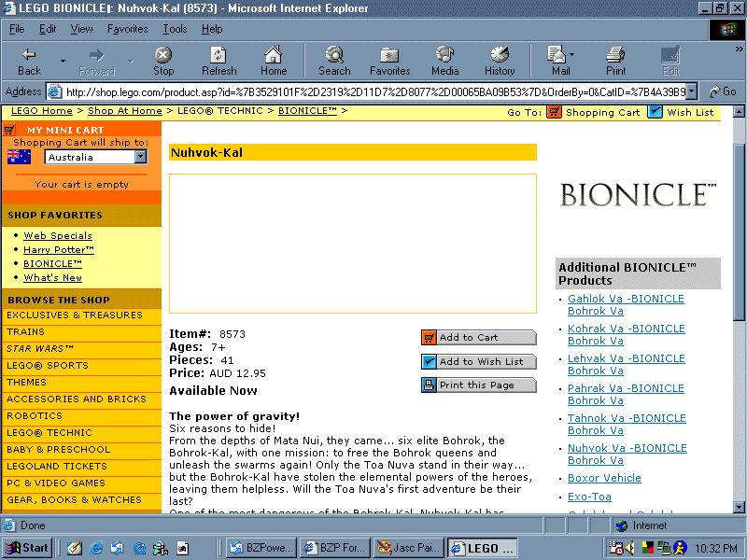Click the Australian flag icon

[x=19, y=157]
